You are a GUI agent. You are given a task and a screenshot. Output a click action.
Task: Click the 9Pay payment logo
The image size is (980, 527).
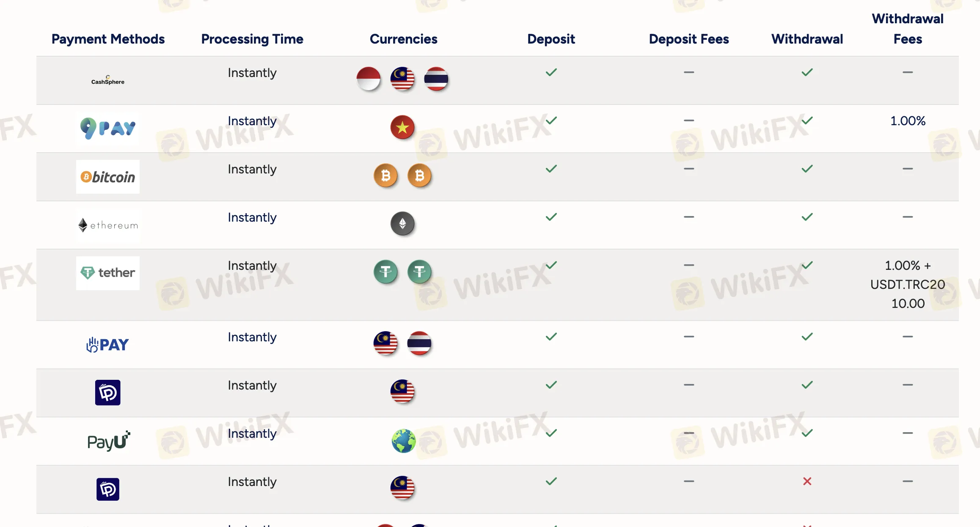pyautogui.click(x=108, y=128)
